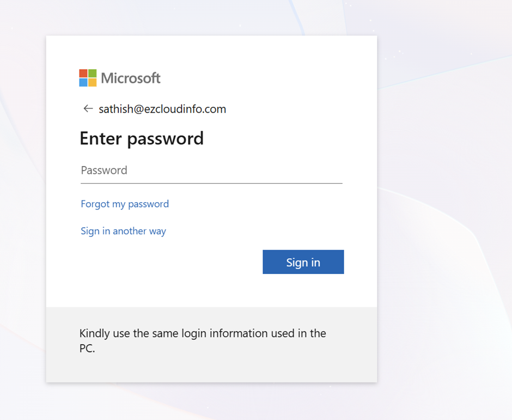This screenshot has height=420, width=512.
Task: Click the underline of the password box
Action: click(x=211, y=184)
